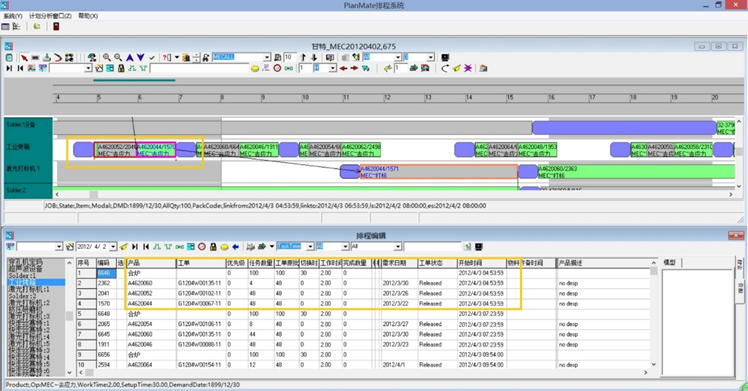Toggle the padlock icon in 排程编辑 toolbar
This screenshot has width=748, height=391.
(x=213, y=247)
